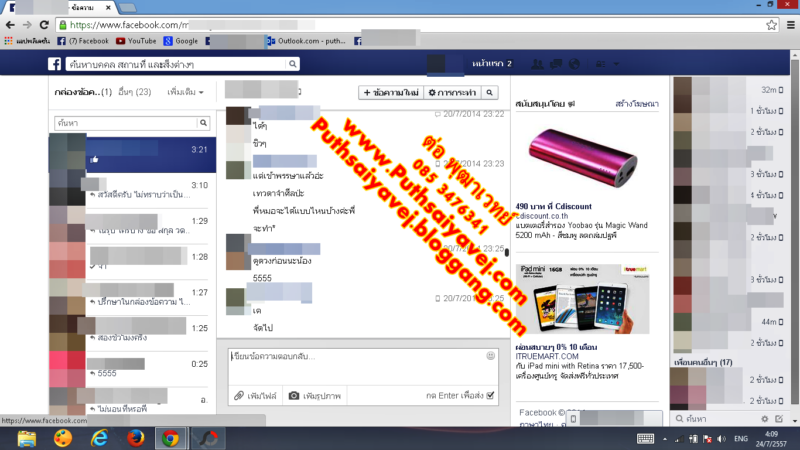Open the conversation timed 3:10
Viewport: 800px width, 450px height.
pyautogui.click(x=133, y=190)
